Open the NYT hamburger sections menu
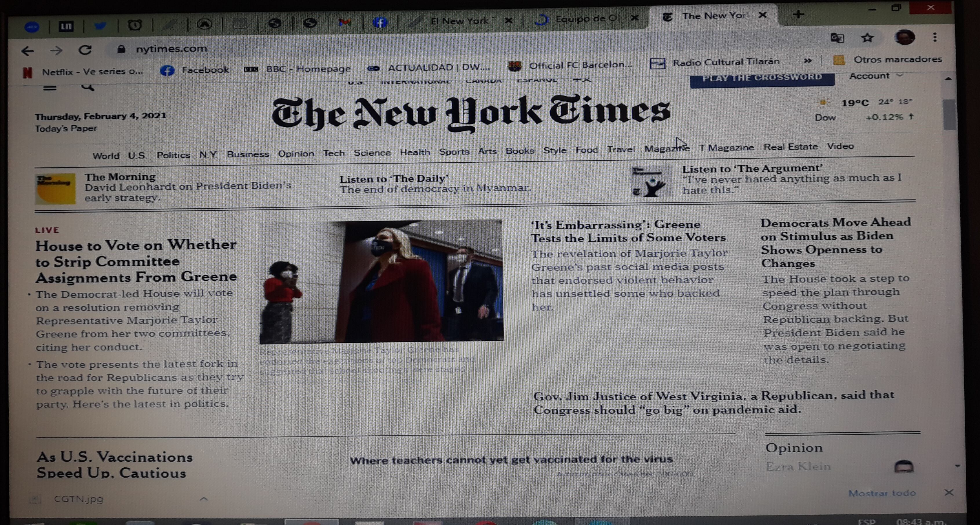The image size is (980, 525). (x=50, y=88)
